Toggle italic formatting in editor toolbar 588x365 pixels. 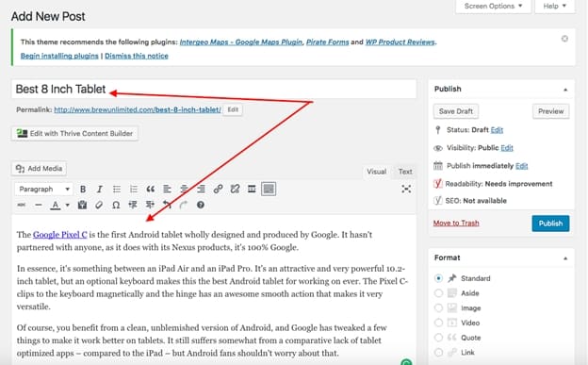[x=99, y=190]
